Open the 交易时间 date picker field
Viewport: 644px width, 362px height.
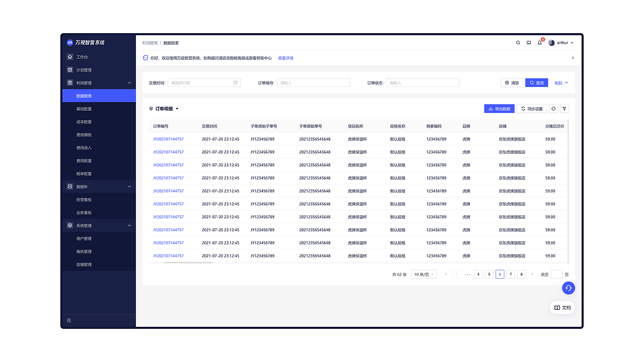point(204,82)
